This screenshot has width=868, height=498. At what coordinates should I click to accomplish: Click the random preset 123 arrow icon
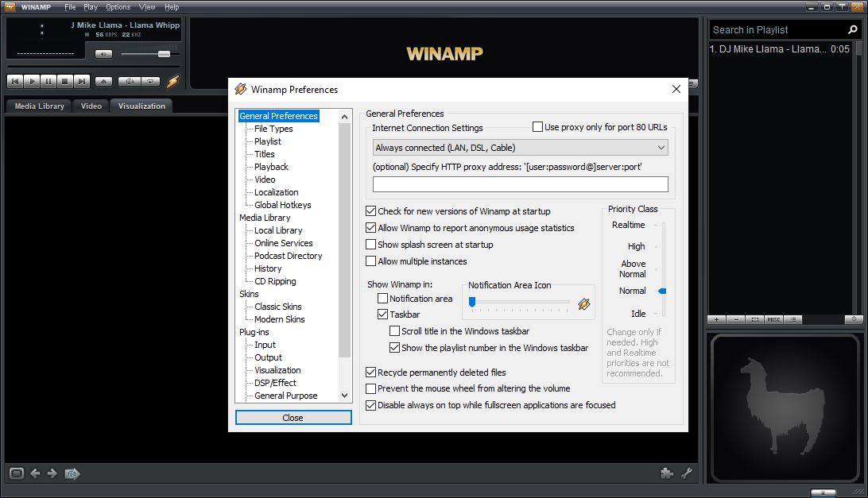[72, 473]
